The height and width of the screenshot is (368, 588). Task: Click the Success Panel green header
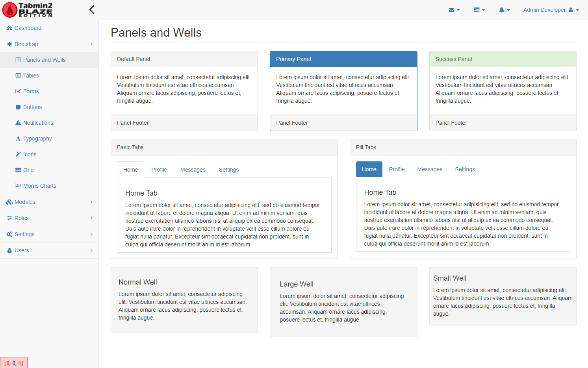503,59
